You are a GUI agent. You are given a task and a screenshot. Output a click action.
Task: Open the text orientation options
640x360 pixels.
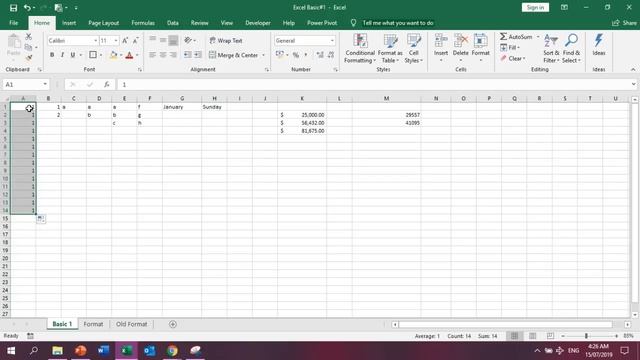[x=189, y=40]
